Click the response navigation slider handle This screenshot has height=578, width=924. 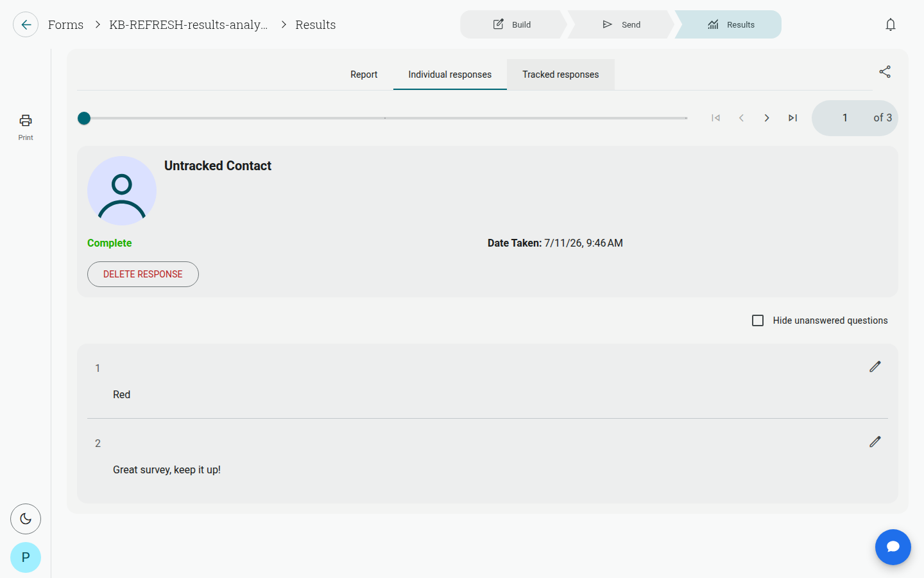point(84,118)
